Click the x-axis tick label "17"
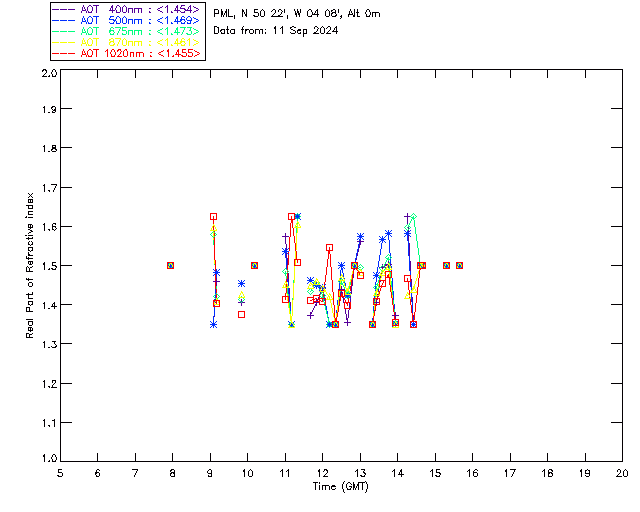The image size is (640, 512). click(510, 473)
